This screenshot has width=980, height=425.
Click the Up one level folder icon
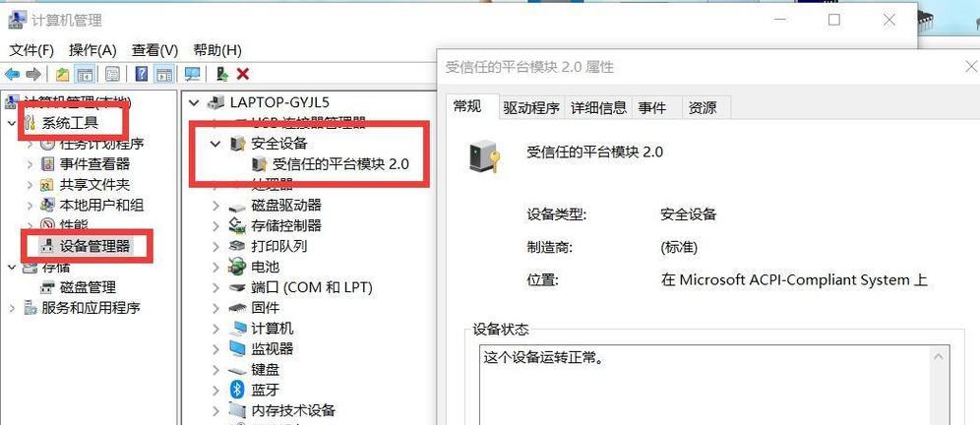pyautogui.click(x=63, y=75)
